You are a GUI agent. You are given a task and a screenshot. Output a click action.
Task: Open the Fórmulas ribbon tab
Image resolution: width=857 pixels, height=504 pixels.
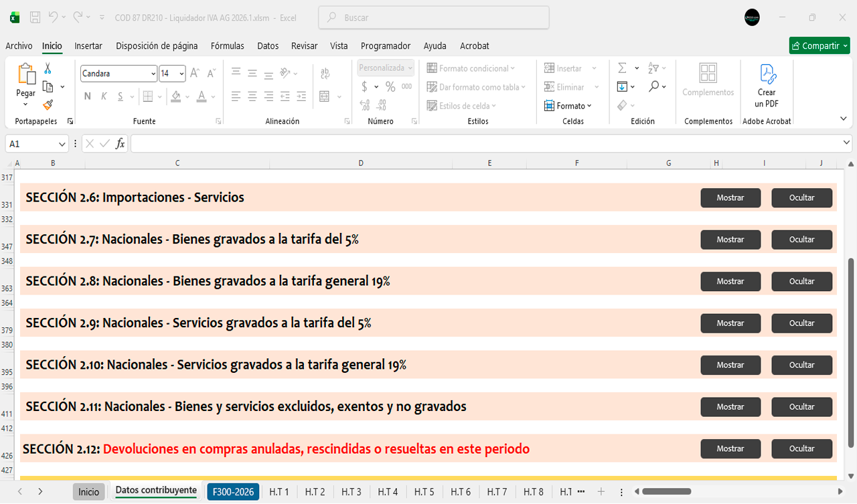(227, 46)
